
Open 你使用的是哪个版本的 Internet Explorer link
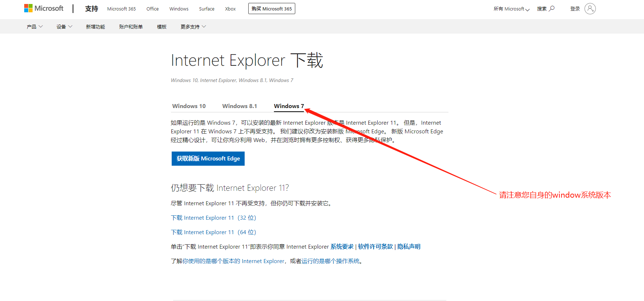[233, 261]
